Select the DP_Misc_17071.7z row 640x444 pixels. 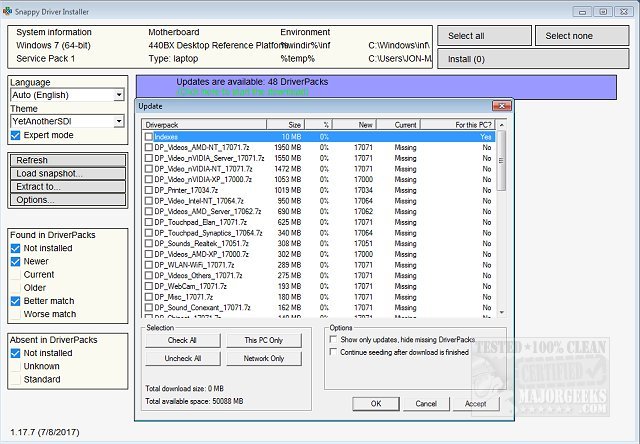[x=318, y=297]
